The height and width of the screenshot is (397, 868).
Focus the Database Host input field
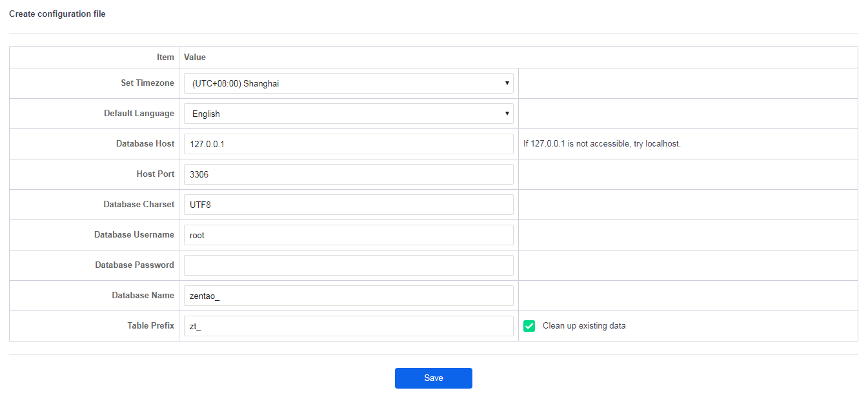348,144
